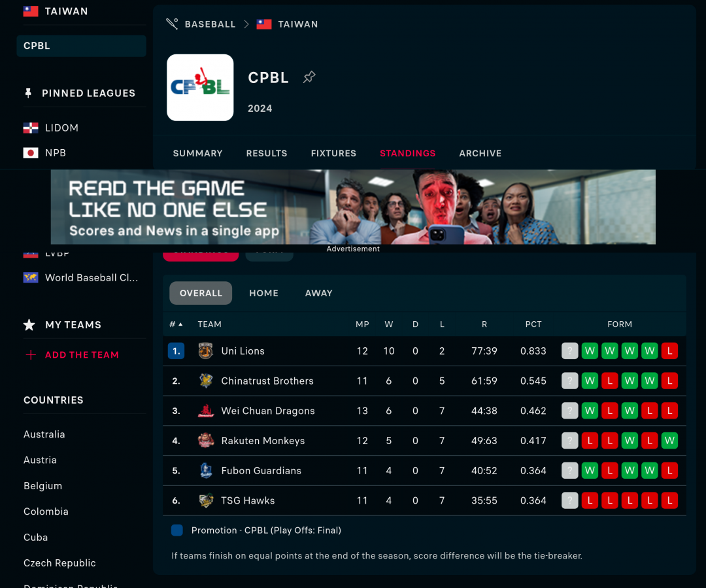Click the baseball bat icon in breadcrumb
This screenshot has width=706, height=588.
(x=172, y=24)
